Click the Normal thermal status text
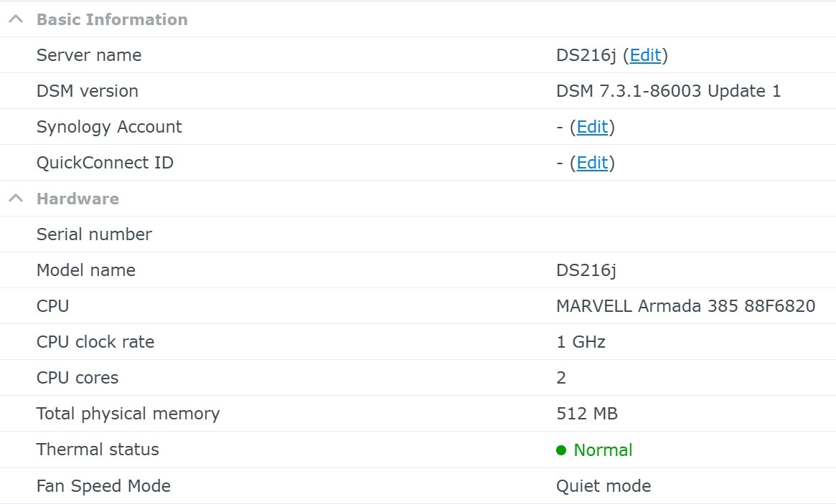Image resolution: width=836 pixels, height=504 pixels. (x=603, y=450)
